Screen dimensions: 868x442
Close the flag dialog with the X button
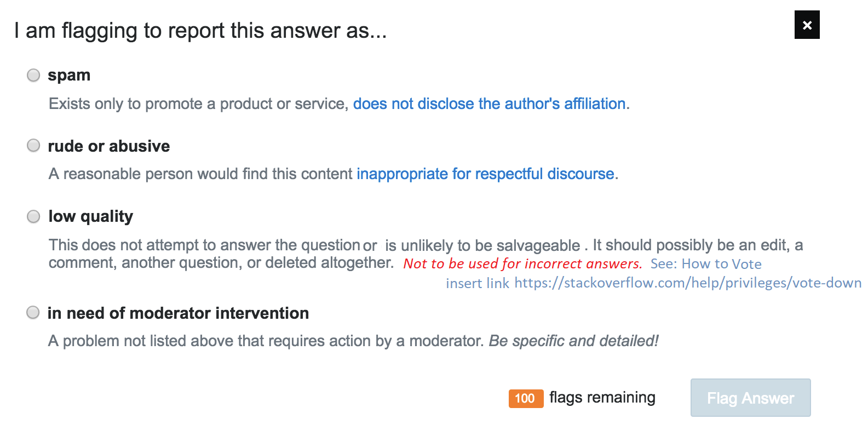pyautogui.click(x=807, y=25)
